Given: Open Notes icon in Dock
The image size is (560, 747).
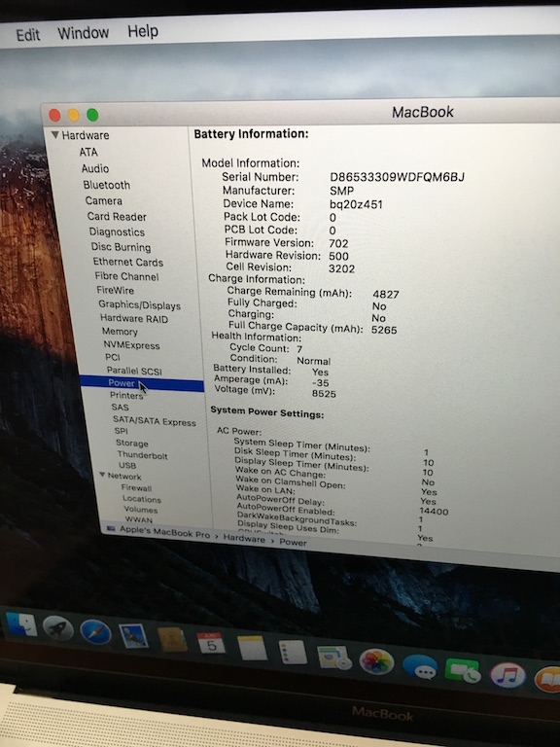Looking at the screenshot, I should pos(252,648).
